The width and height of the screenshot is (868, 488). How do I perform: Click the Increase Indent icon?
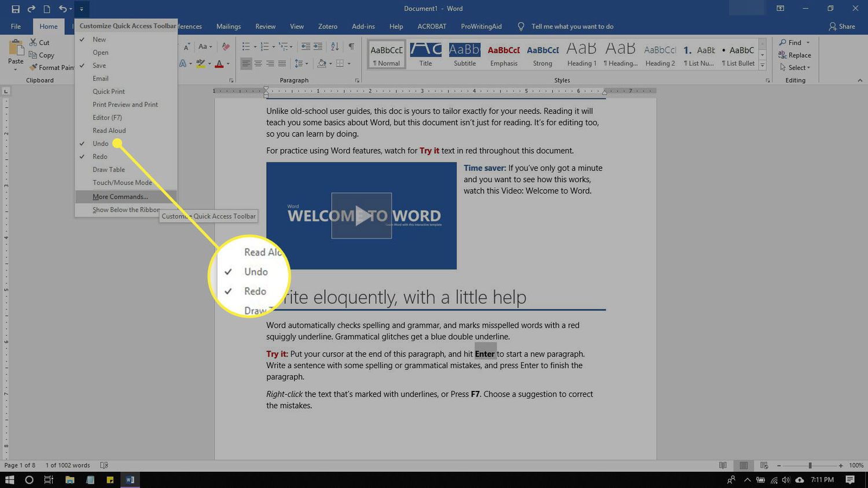point(318,47)
